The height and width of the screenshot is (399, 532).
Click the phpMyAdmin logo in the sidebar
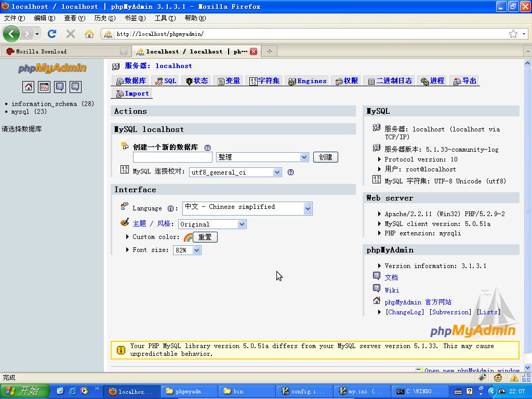coord(52,68)
